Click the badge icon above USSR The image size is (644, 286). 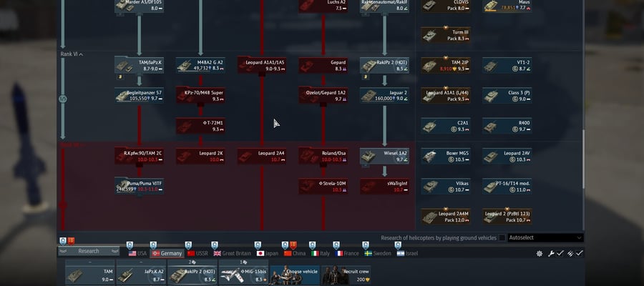[188, 245]
